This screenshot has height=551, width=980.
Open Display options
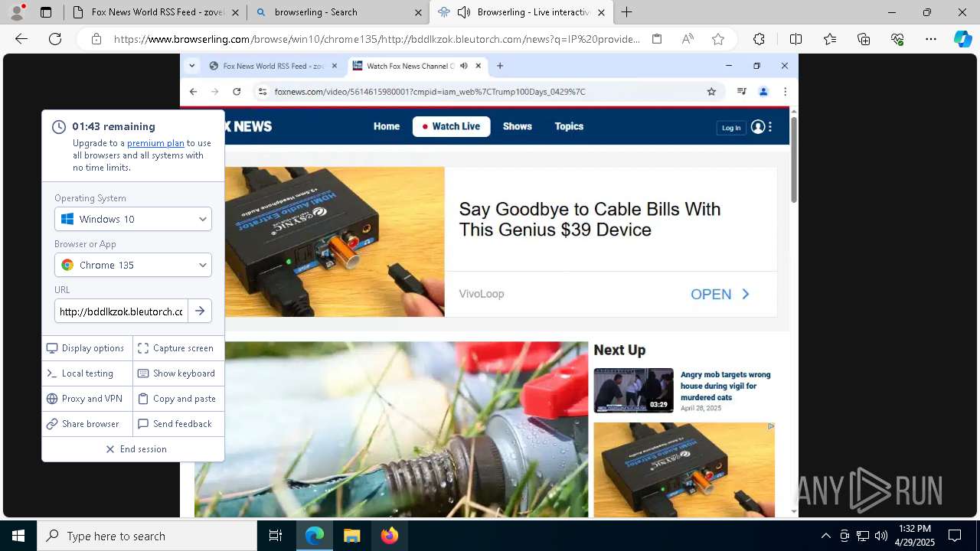point(87,348)
